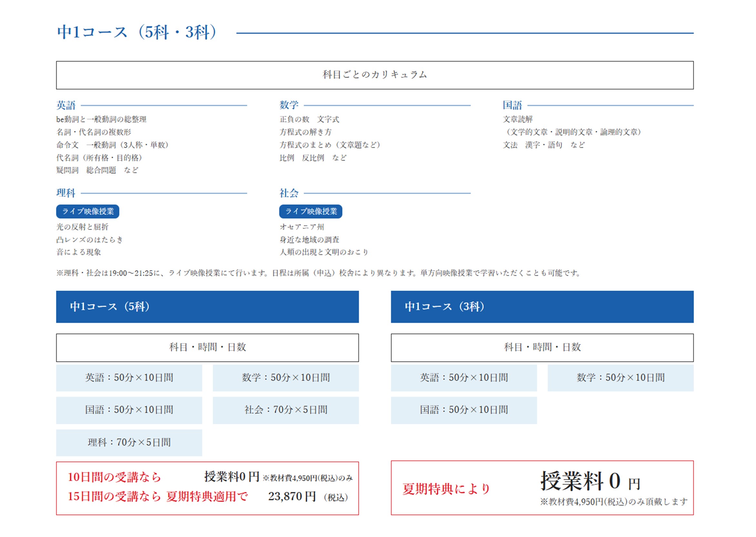
Task: Click 科目・時間・日数 box in 3科 column
Action: coord(542,347)
